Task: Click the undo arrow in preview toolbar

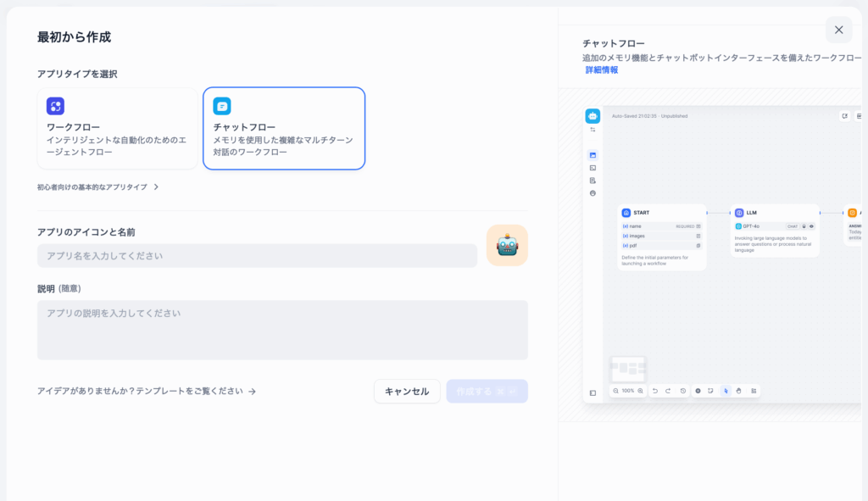Action: pyautogui.click(x=654, y=391)
